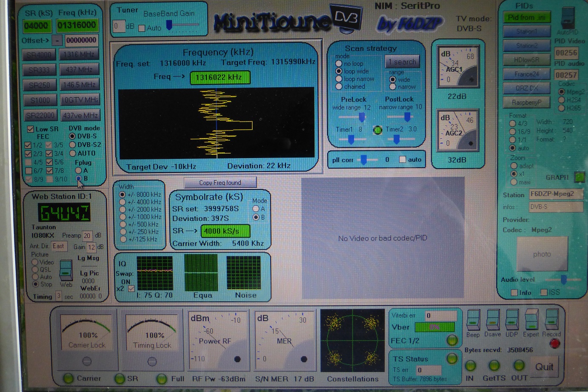The image size is (588, 392).
Task: Toggle FEC 7/8 checkbox
Action: 49,170
